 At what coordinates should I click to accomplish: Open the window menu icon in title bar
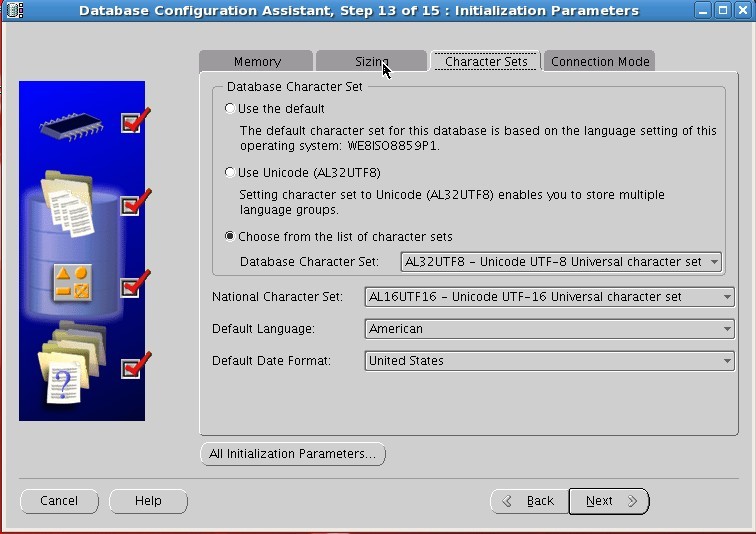(15, 10)
